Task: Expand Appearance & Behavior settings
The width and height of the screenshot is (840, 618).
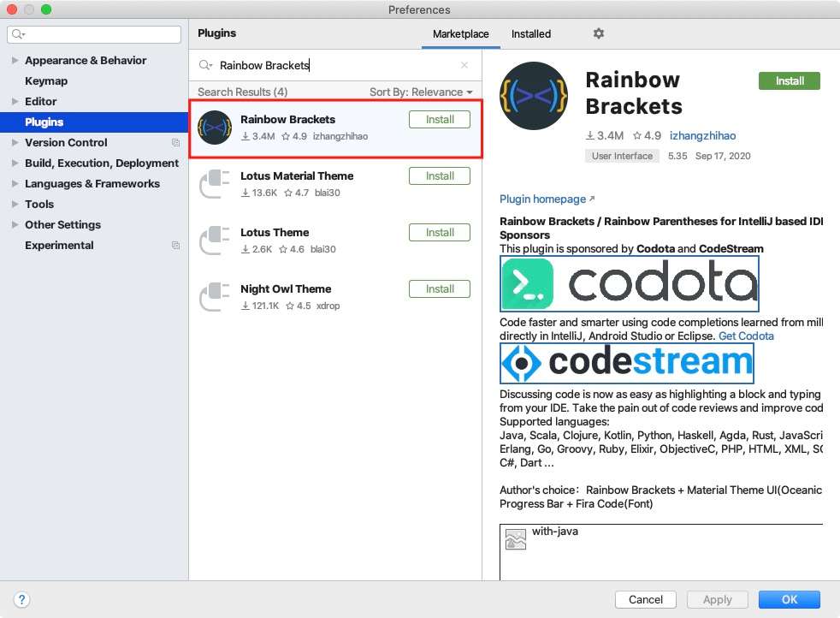Action: pyautogui.click(x=15, y=61)
